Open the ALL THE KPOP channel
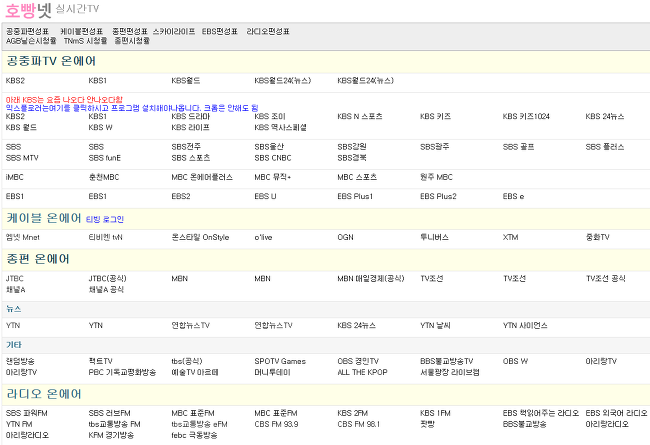Screen dimensions: 650x445 [362, 372]
